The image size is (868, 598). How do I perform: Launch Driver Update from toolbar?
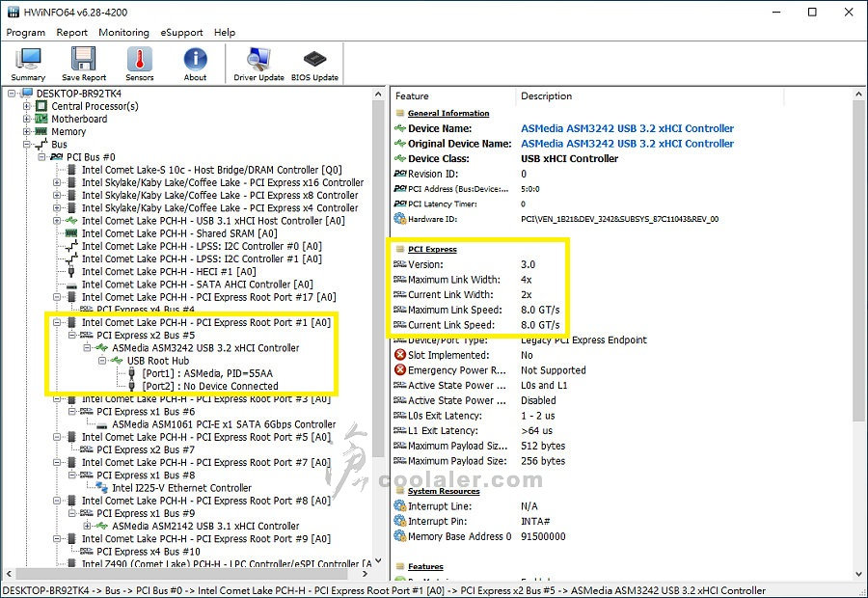tap(258, 64)
